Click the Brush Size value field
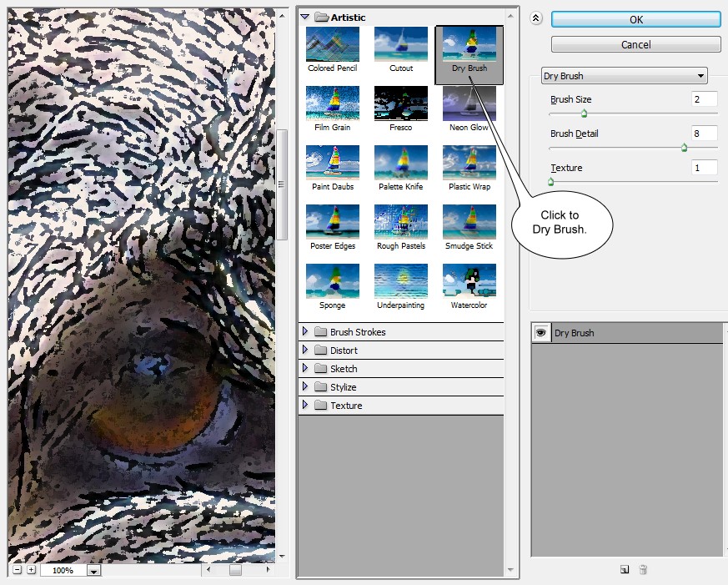The image size is (728, 585). [x=704, y=99]
